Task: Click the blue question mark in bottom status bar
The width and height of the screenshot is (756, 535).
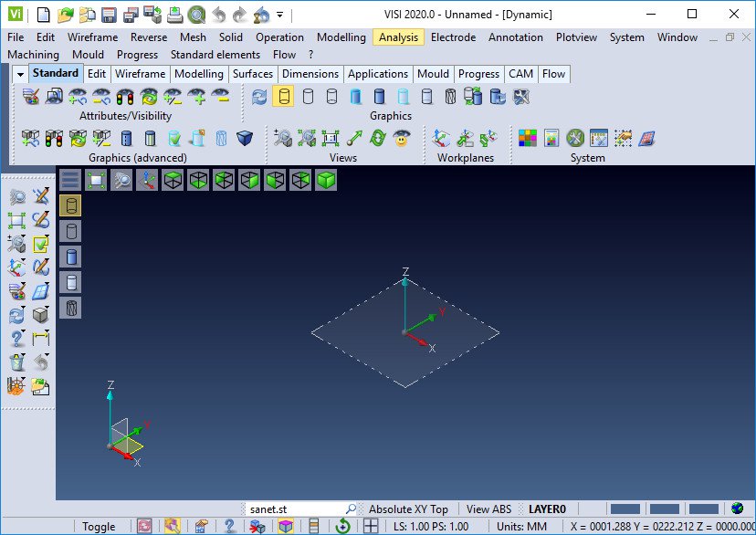Action: pos(229,526)
